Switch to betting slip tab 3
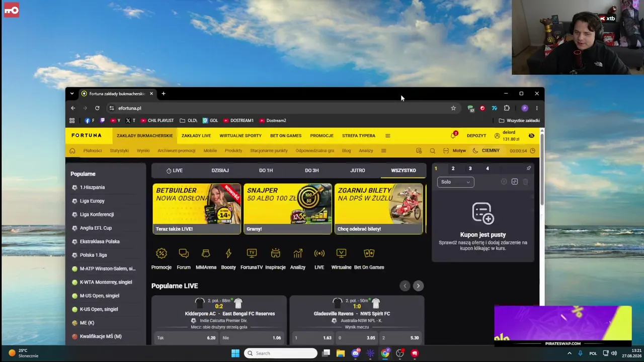 [470, 168]
